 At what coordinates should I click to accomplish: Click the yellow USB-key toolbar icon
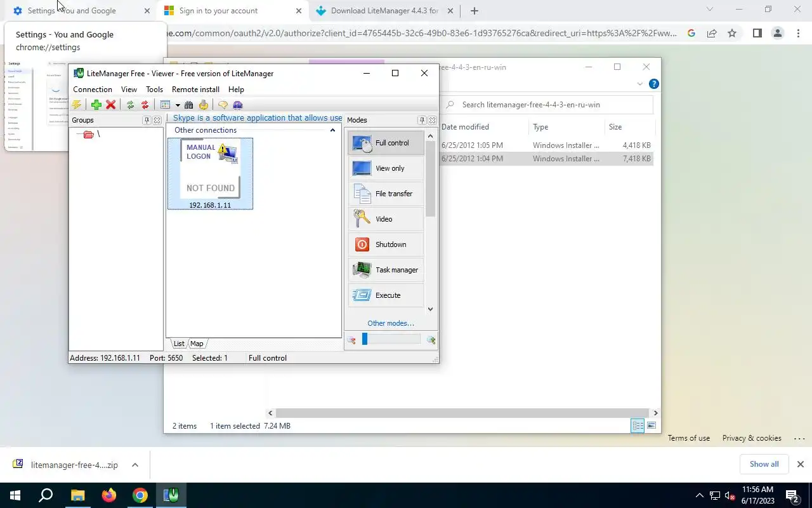pyautogui.click(x=204, y=105)
